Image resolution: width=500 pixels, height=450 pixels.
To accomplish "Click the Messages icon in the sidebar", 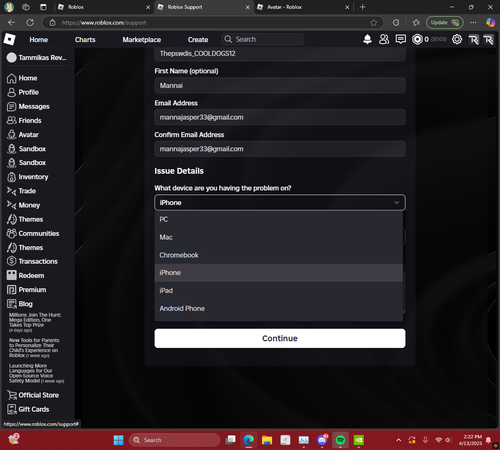I will tap(12, 107).
